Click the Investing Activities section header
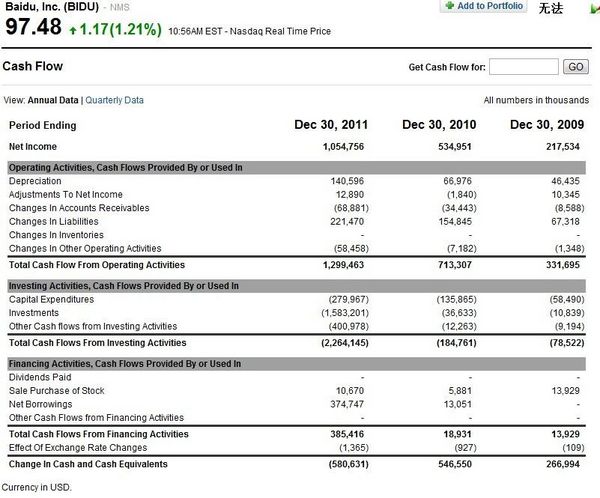This screenshot has width=600, height=498. pyautogui.click(x=297, y=286)
